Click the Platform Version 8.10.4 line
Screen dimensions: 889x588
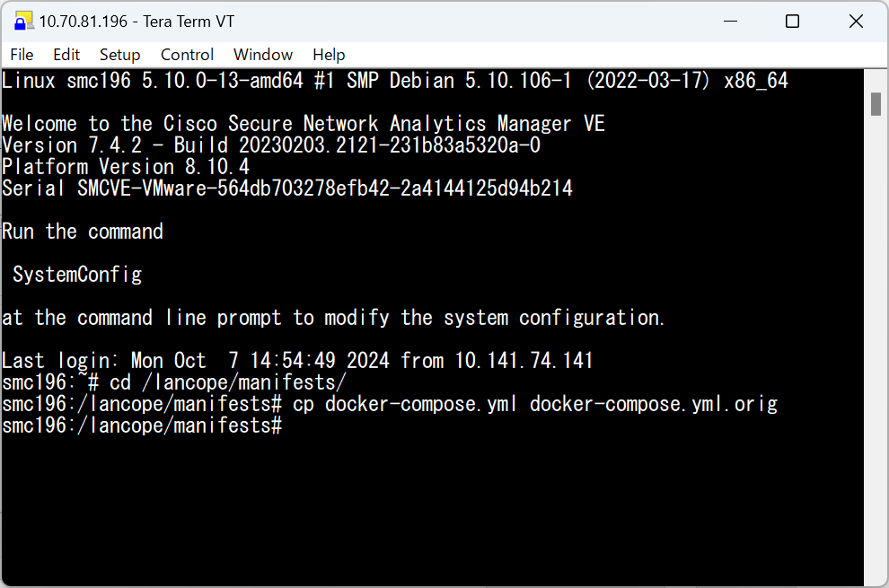pos(126,167)
